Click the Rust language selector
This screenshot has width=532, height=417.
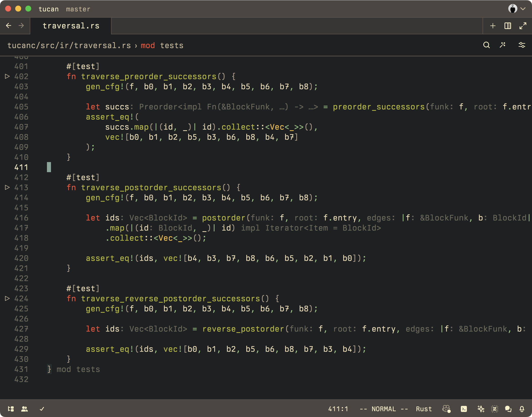423,409
